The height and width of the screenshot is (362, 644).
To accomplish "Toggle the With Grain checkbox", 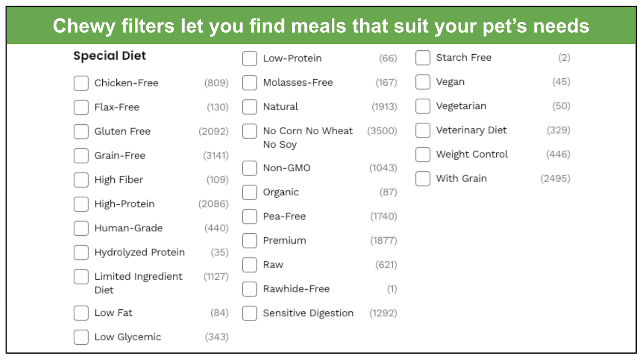I will (x=423, y=179).
